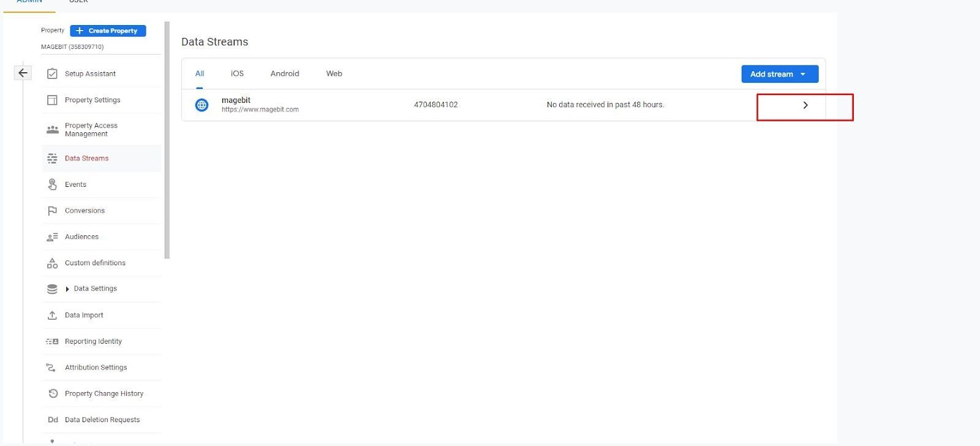Image resolution: width=980 pixels, height=446 pixels.
Task: Click the Conversions flag icon
Action: [x=52, y=211]
